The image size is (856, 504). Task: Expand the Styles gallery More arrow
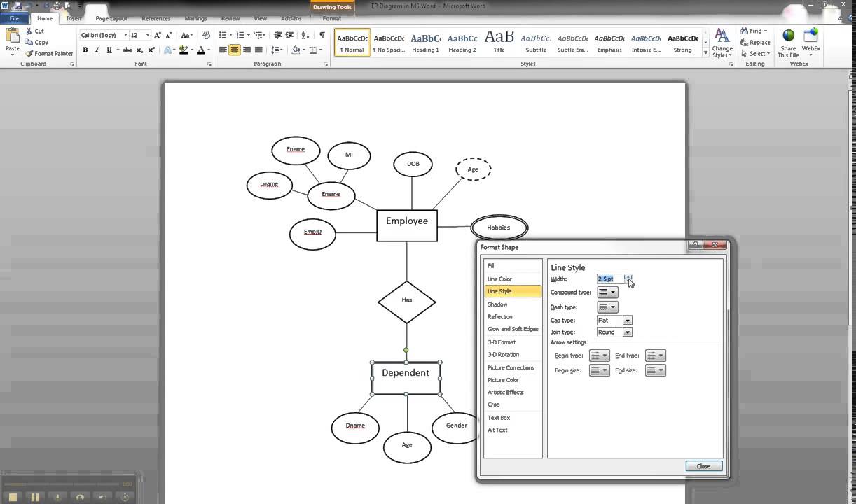click(x=706, y=53)
